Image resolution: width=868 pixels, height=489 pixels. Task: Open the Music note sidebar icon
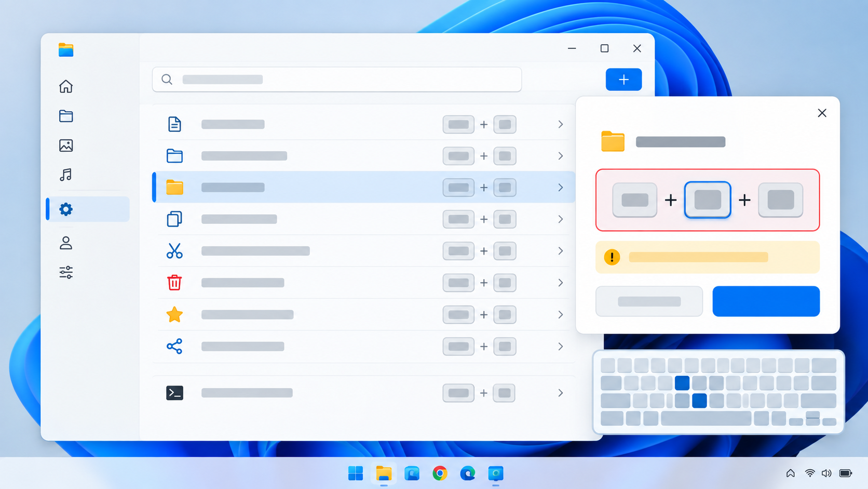(x=66, y=175)
